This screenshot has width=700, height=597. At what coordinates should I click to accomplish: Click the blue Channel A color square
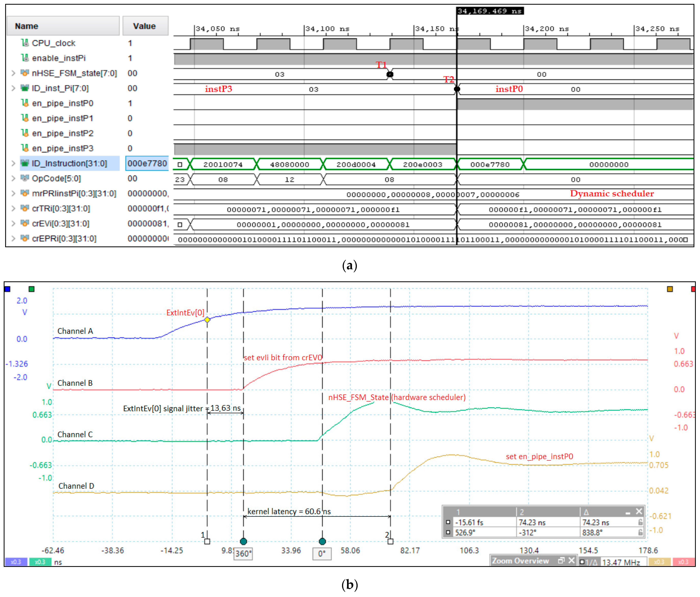click(7, 289)
